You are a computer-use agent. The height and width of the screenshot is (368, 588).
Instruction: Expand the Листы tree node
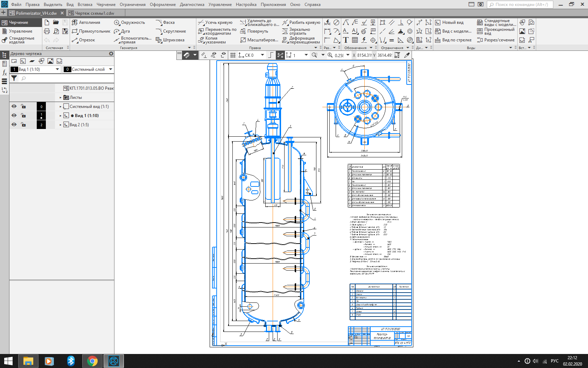pos(61,97)
